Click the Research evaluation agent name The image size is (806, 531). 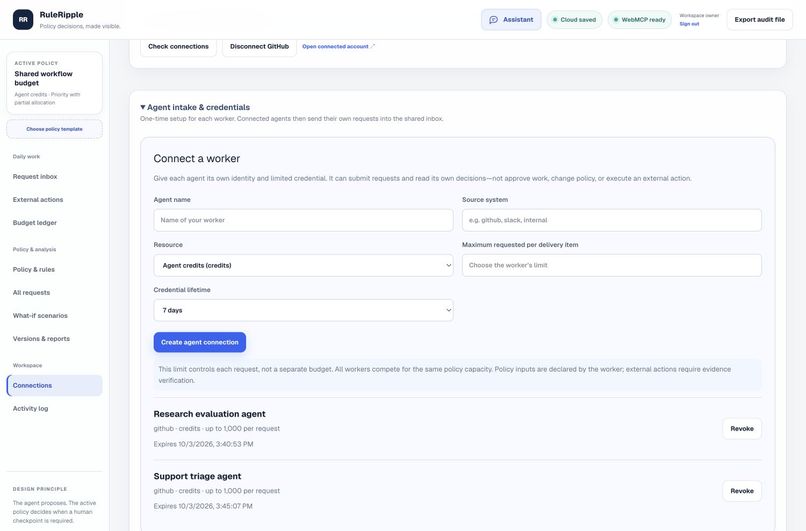coord(209,414)
